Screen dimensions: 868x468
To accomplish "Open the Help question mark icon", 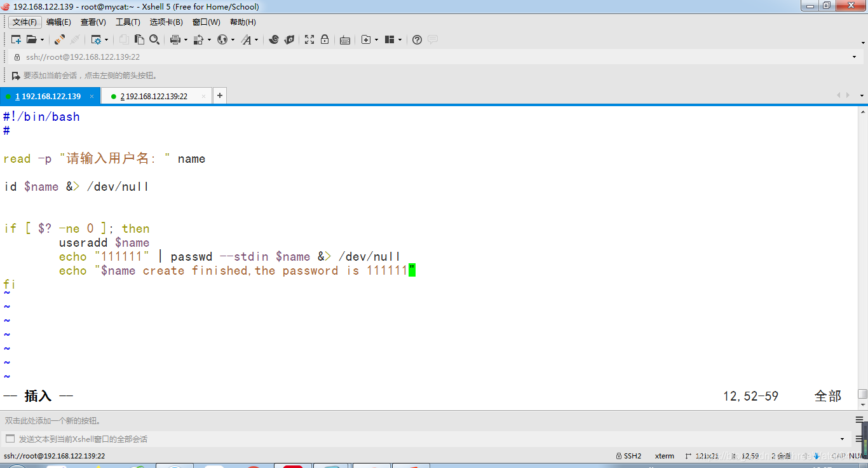I will (417, 39).
